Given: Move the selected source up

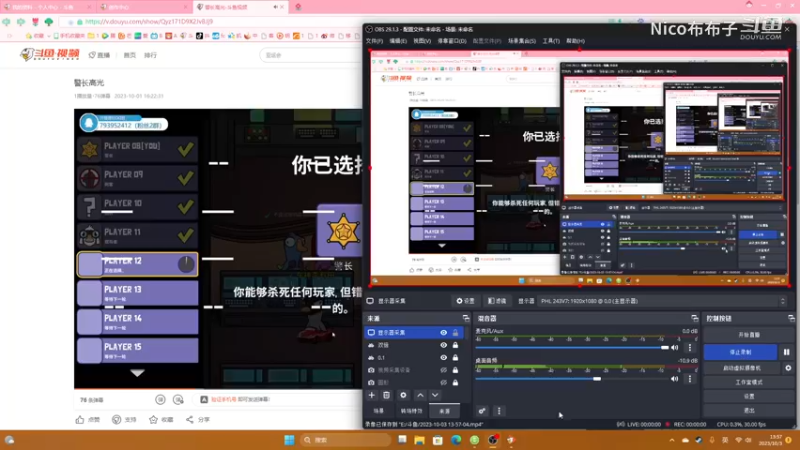Looking at the screenshot, I should (420, 395).
